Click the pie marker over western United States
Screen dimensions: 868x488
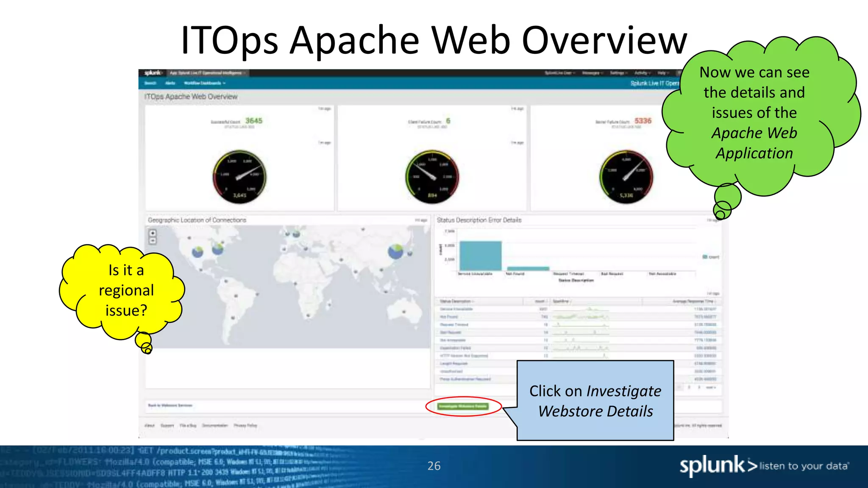point(198,252)
